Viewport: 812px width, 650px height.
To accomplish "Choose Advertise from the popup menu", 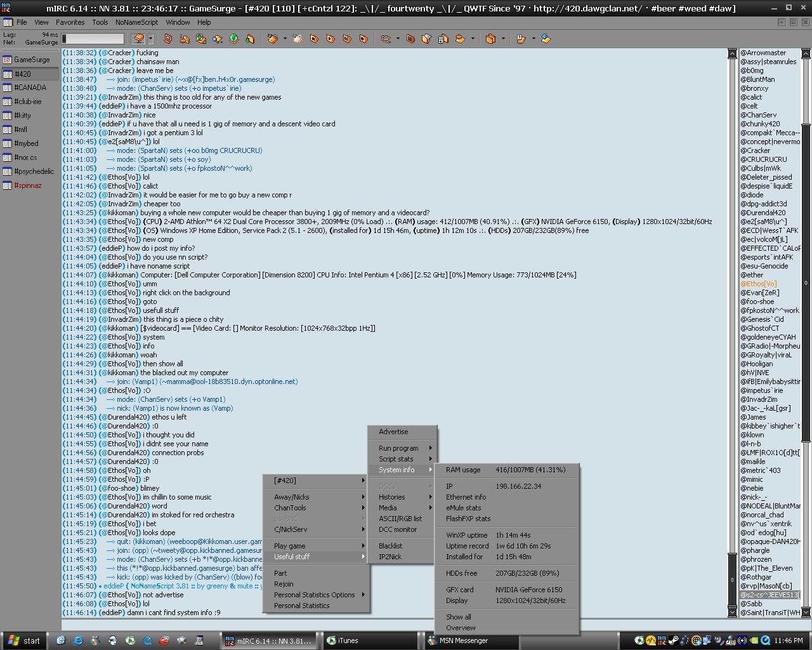I will tap(393, 432).
